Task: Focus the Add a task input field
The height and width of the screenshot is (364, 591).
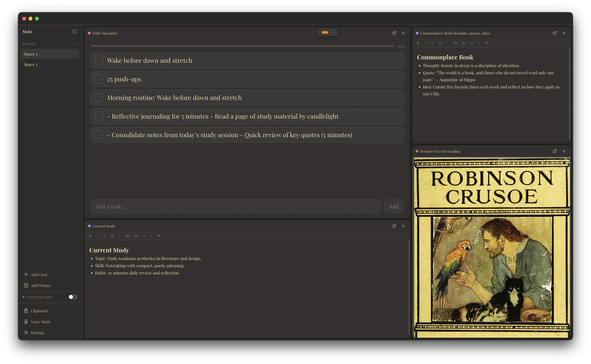Action: coord(235,206)
